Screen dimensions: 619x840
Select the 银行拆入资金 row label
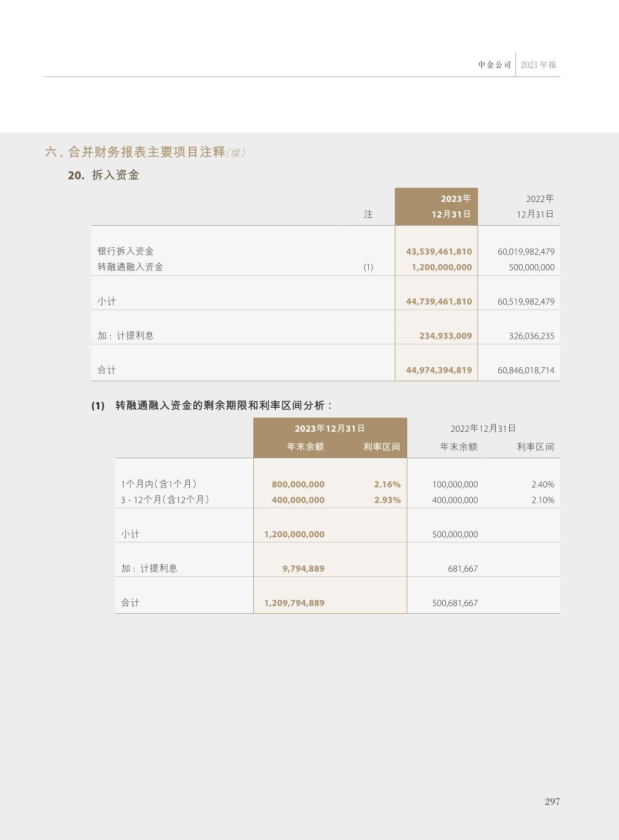pyautogui.click(x=126, y=251)
